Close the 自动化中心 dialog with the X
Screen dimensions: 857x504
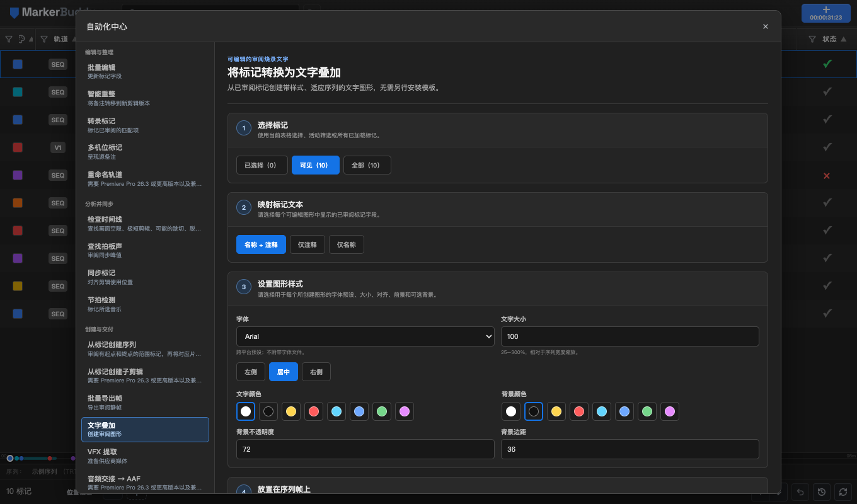(x=766, y=26)
